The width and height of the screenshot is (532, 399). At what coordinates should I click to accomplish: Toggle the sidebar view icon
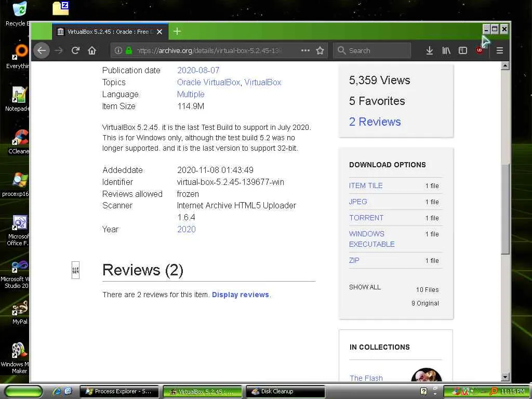pyautogui.click(x=463, y=50)
